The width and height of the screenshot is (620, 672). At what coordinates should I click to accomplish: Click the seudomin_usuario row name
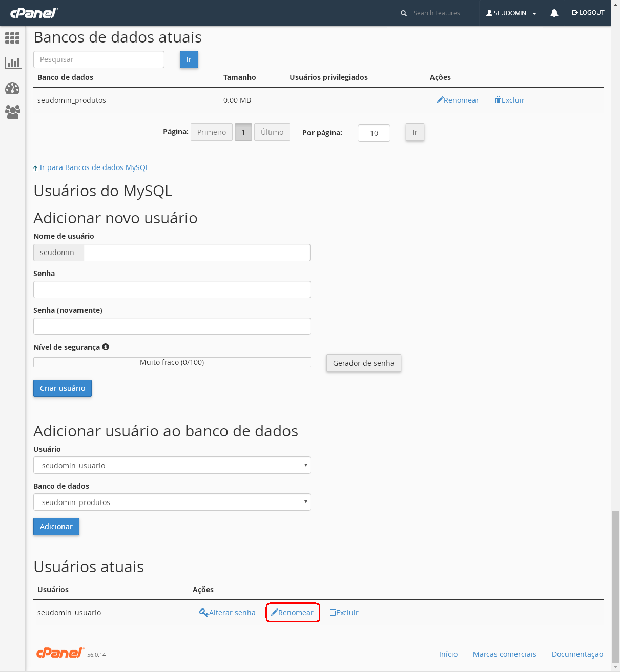69,613
